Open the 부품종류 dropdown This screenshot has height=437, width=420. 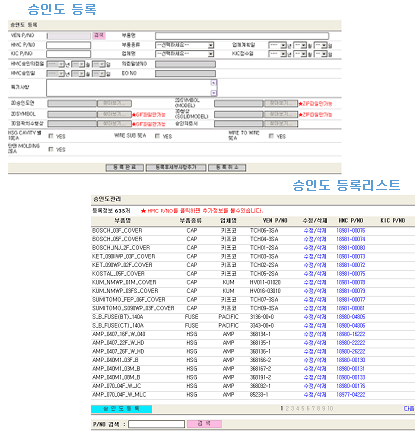point(184,45)
